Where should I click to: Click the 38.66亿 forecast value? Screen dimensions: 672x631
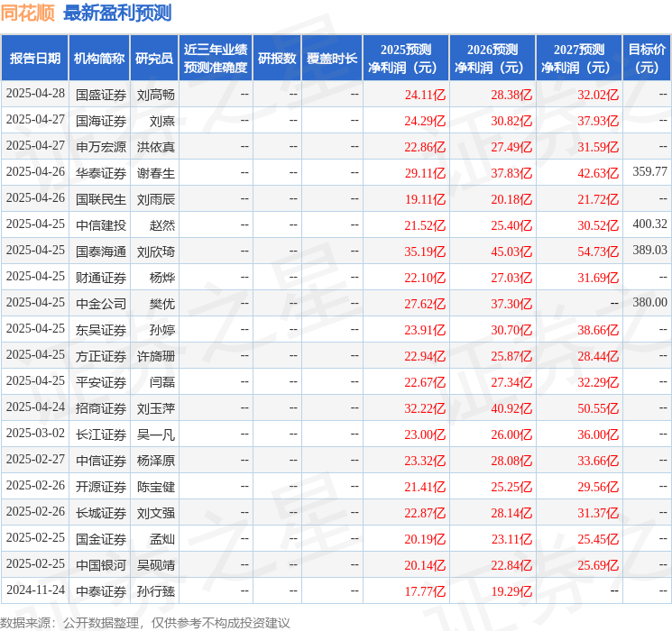[598, 330]
